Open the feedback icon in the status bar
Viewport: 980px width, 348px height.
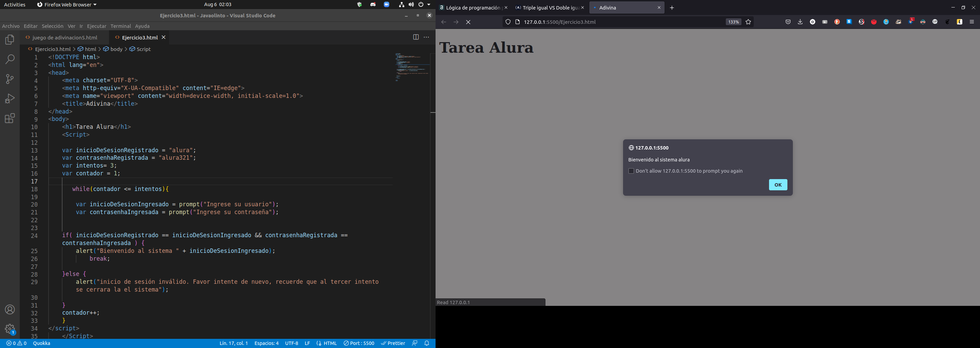415,344
